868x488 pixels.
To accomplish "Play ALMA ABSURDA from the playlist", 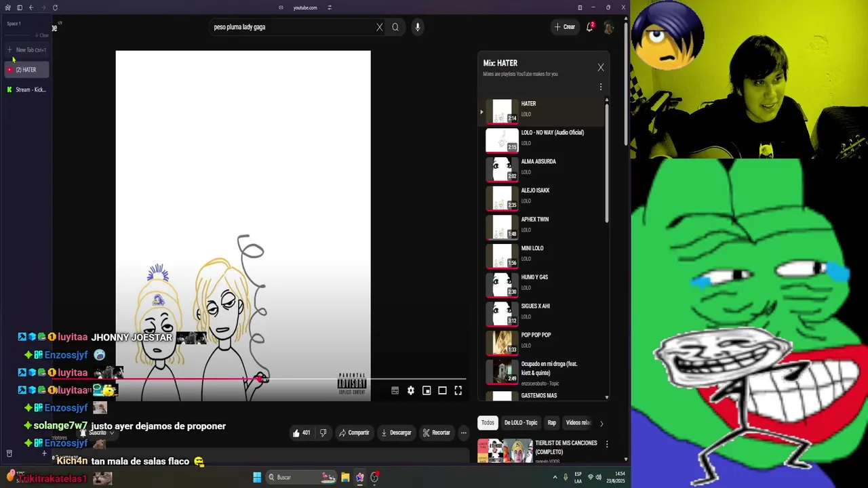I will tap(542, 169).
